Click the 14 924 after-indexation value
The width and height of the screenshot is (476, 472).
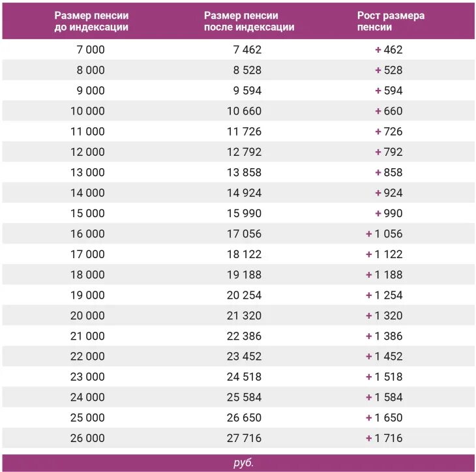point(244,193)
